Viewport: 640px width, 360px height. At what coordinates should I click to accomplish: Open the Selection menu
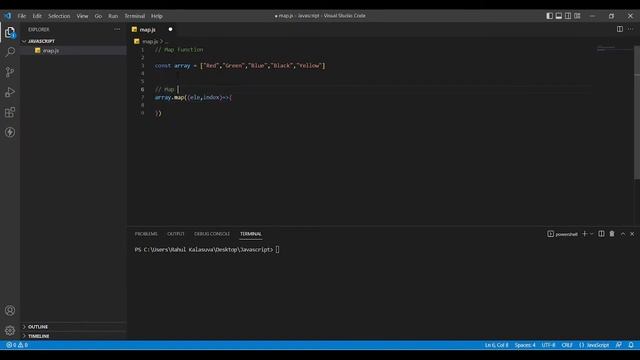coord(59,16)
